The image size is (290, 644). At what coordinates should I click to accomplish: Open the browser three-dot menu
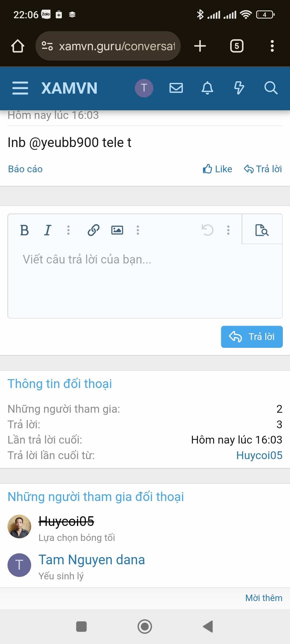click(x=272, y=46)
